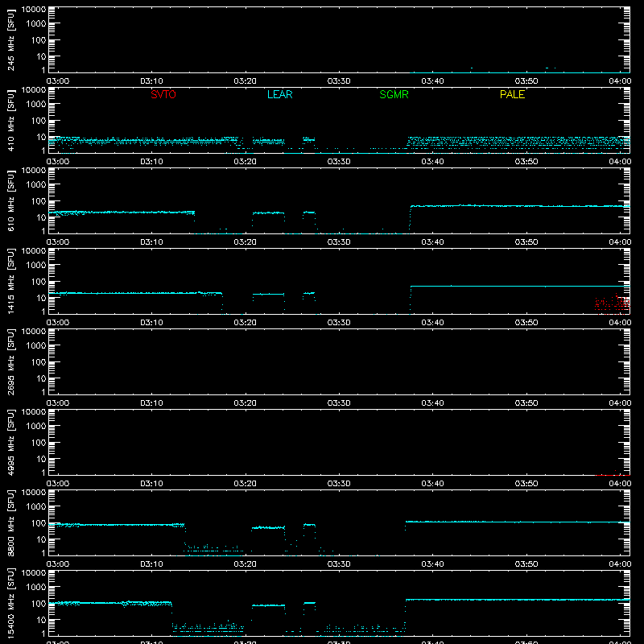Click 03:20 tick label under 410 MHz panel

pos(246,162)
